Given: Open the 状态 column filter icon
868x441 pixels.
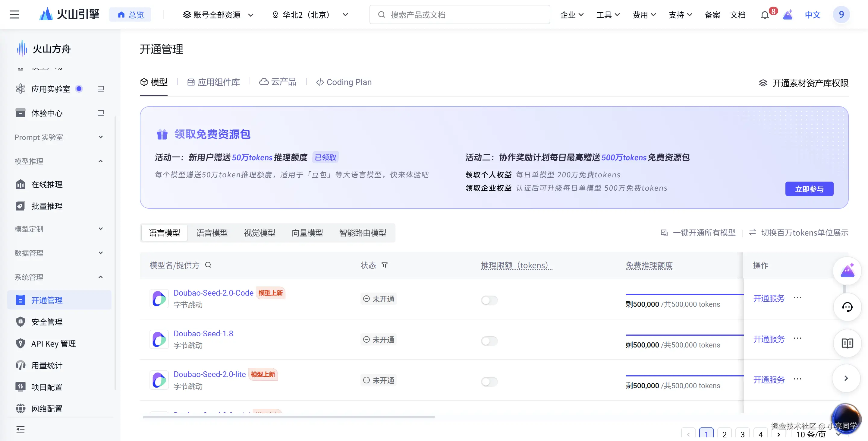Looking at the screenshot, I should 385,265.
